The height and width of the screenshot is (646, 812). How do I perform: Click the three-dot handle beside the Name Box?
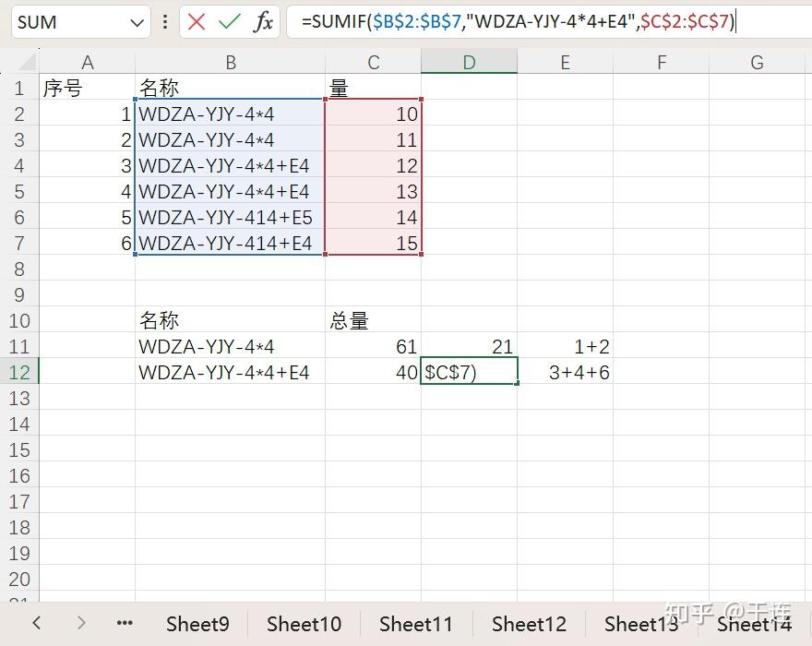[x=164, y=22]
